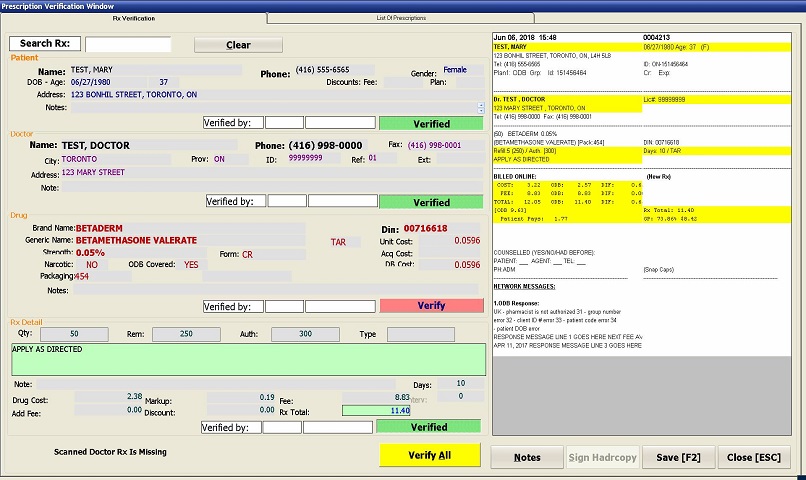Click the Packaging field showing 454
Screen dimensions: 806x480
[103, 276]
